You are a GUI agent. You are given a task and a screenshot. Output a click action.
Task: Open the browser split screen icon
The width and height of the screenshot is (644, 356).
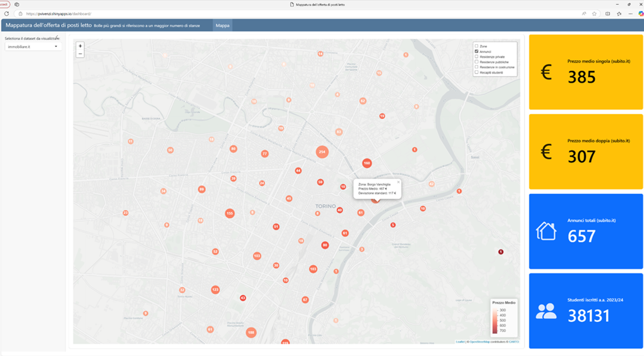tap(607, 14)
